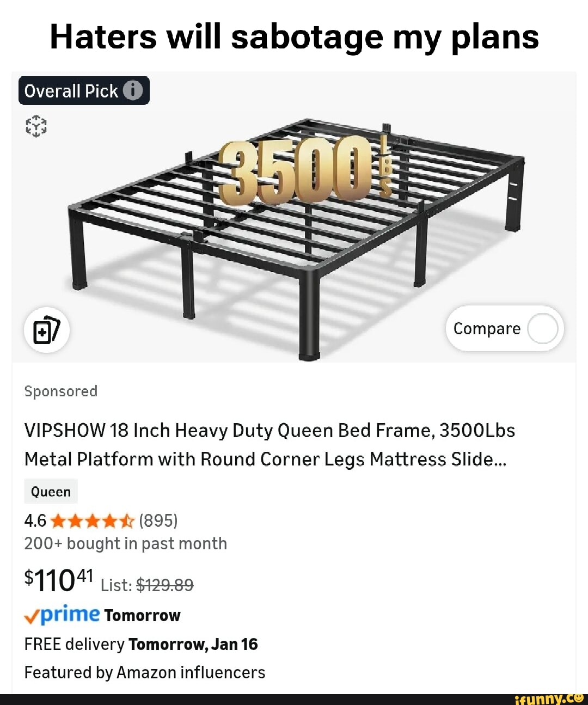The width and height of the screenshot is (588, 705).
Task: Click the info circle inside Overall Pick badge
Action: click(x=132, y=90)
